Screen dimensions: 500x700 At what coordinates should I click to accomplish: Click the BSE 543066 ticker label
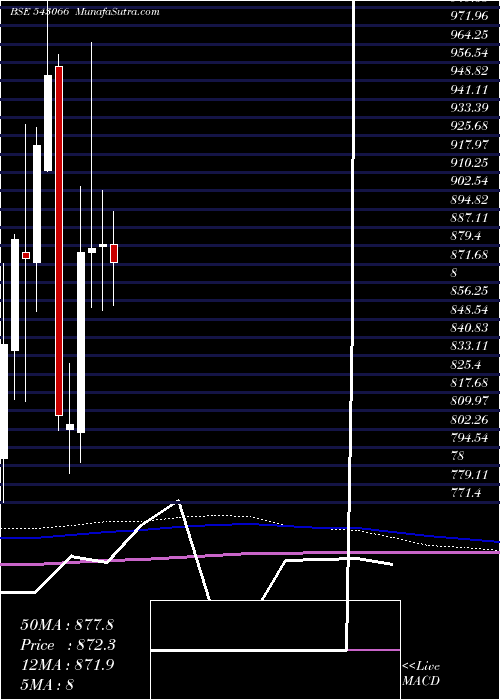[x=39, y=12]
